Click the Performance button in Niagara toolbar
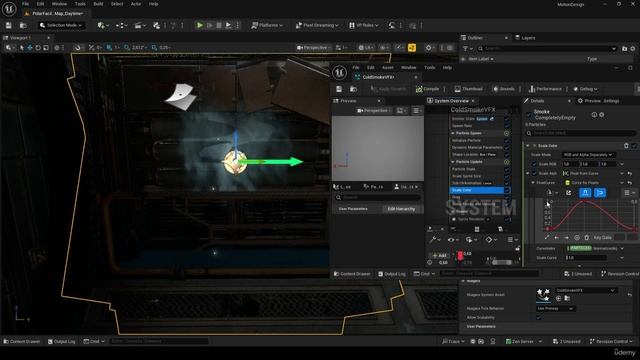The image size is (640, 360). point(545,89)
